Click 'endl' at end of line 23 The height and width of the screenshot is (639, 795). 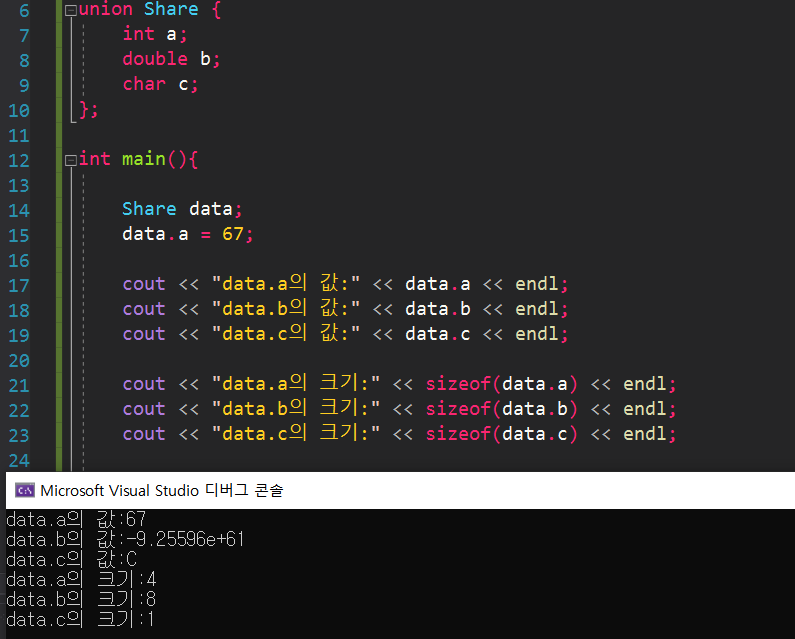[644, 434]
